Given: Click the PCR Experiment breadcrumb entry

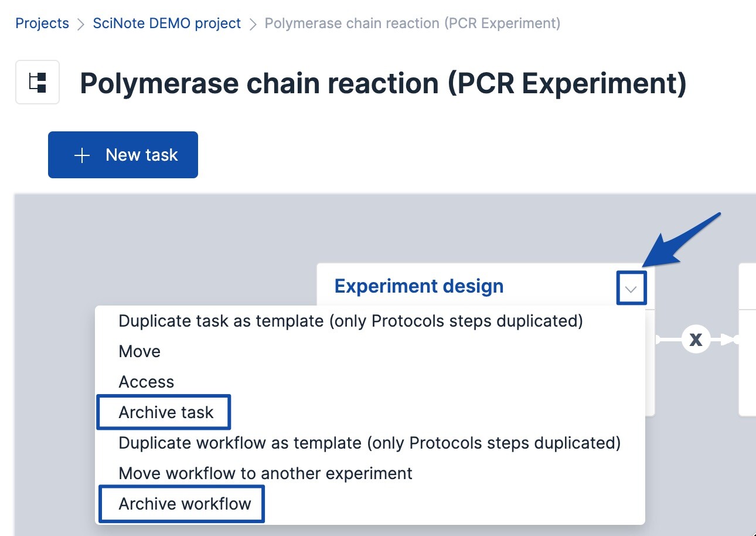Looking at the screenshot, I should pyautogui.click(x=412, y=23).
